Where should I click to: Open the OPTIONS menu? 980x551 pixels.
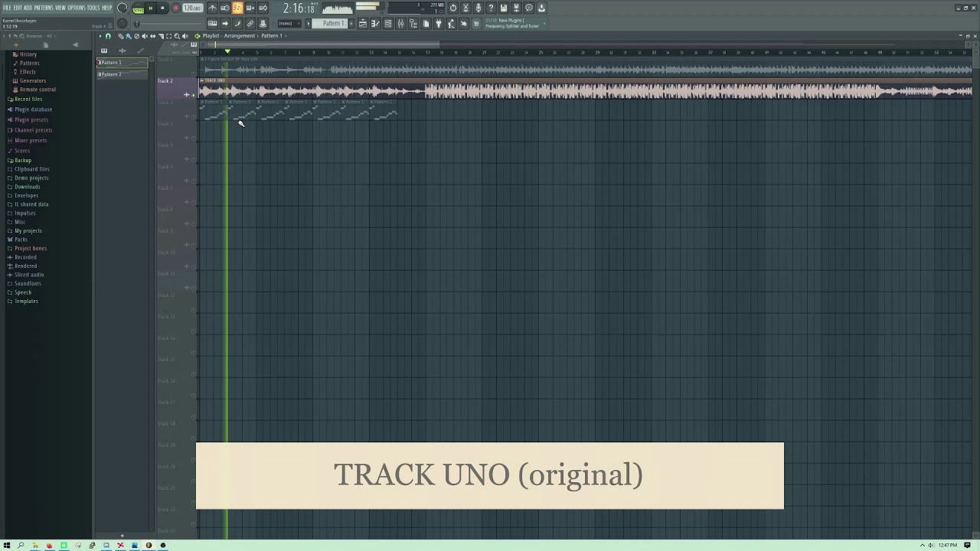coord(77,8)
